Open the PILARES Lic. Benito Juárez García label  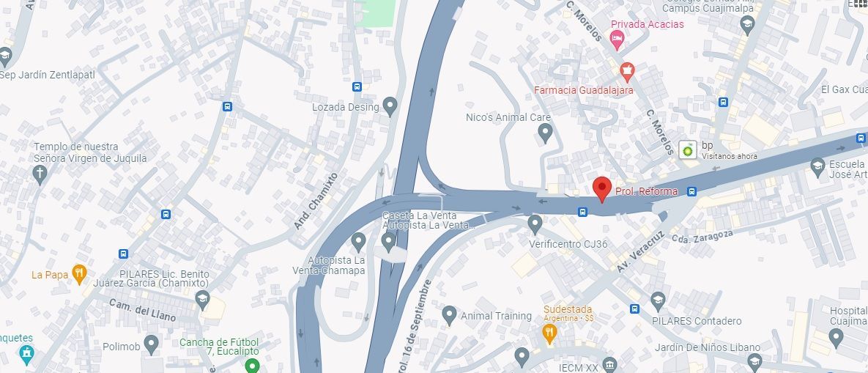point(165,278)
